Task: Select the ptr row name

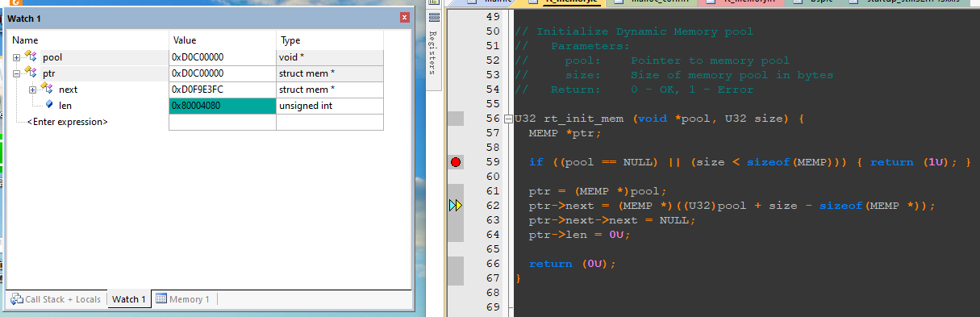Action: point(48,73)
